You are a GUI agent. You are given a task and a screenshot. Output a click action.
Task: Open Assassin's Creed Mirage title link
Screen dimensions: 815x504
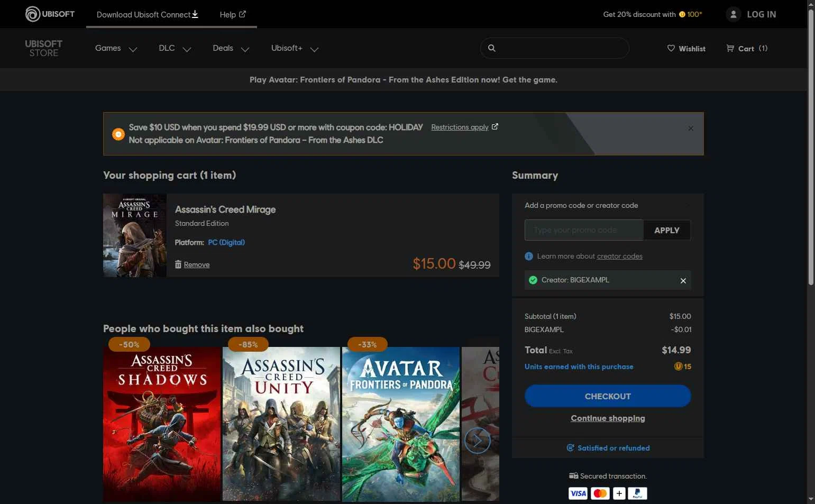tap(225, 209)
